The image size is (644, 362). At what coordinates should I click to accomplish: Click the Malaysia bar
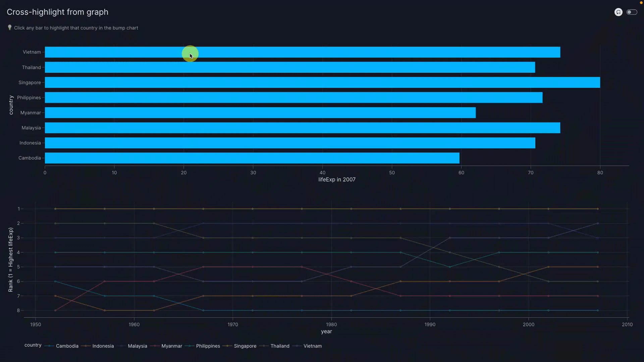click(302, 128)
